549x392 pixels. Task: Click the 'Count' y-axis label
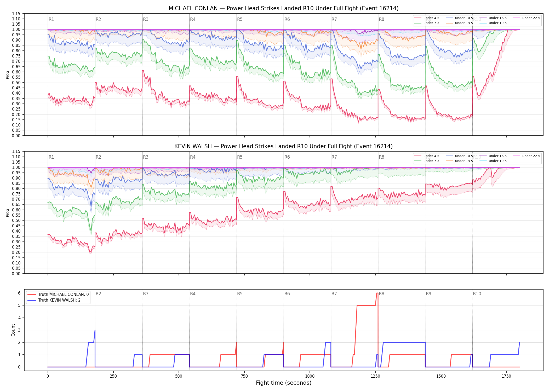pyautogui.click(x=13, y=330)
